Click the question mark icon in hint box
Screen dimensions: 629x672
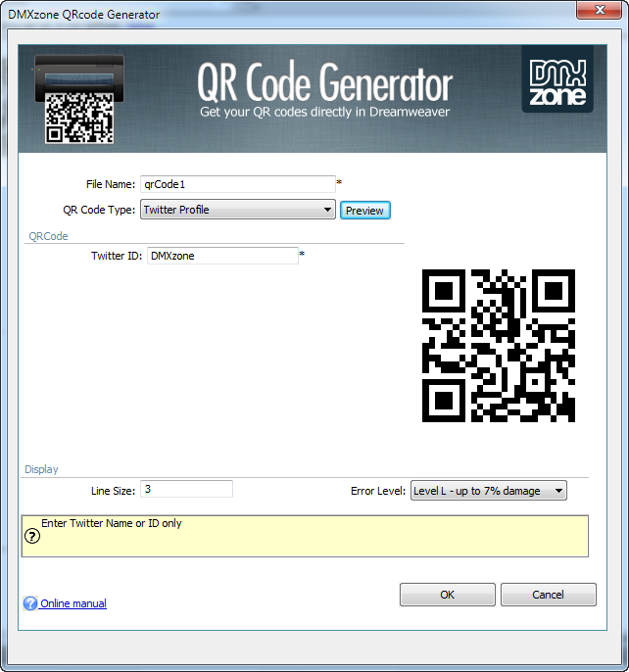tap(32, 536)
